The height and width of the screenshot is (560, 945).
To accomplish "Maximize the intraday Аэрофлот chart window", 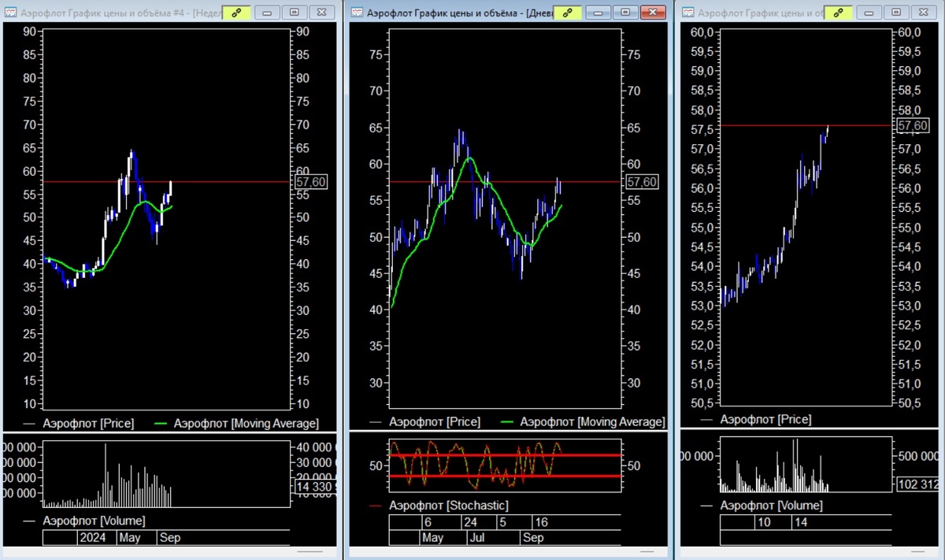I will pyautogui.click(x=897, y=13).
